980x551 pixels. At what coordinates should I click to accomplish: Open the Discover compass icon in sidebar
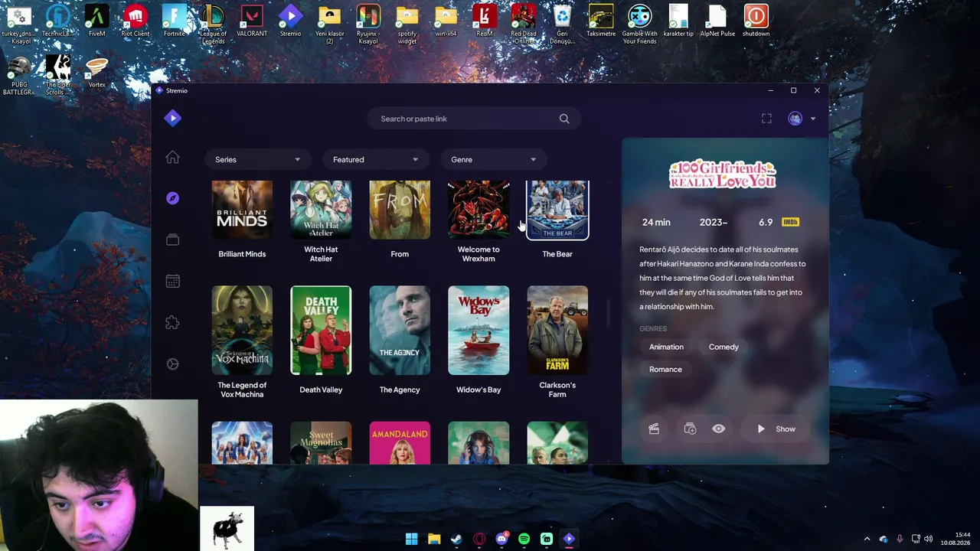172,198
